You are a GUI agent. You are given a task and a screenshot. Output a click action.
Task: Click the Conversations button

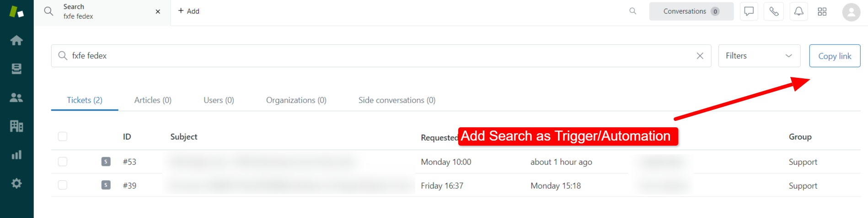[x=691, y=11]
